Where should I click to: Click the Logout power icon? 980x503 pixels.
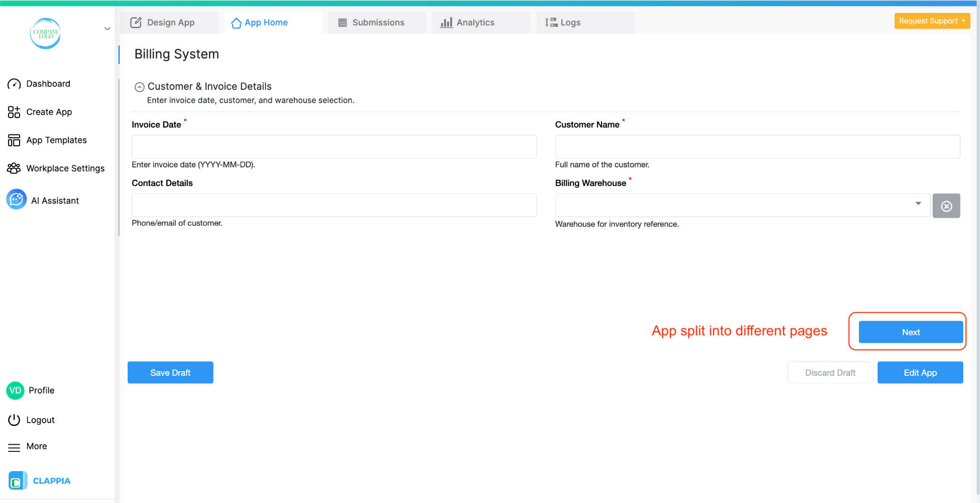point(14,419)
